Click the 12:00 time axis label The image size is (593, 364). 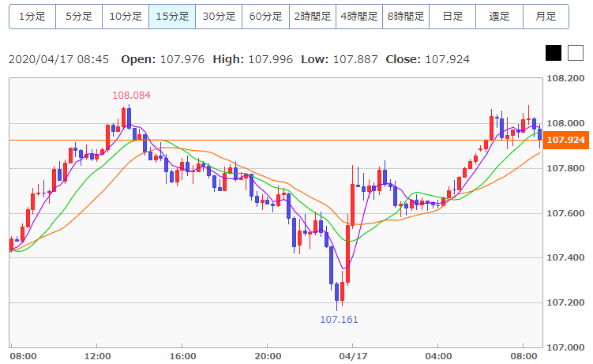coord(97,356)
